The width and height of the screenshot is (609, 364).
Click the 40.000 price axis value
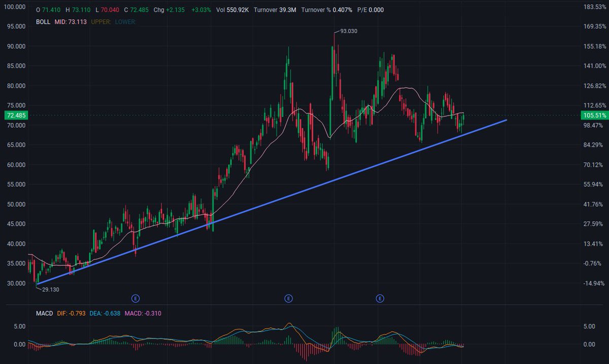tap(15, 244)
